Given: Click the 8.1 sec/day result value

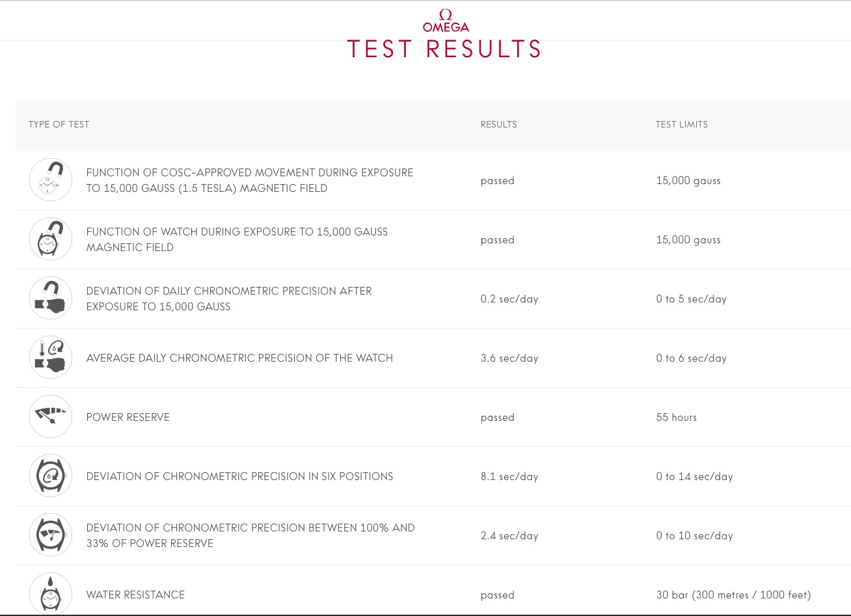Looking at the screenshot, I should click(x=509, y=477).
